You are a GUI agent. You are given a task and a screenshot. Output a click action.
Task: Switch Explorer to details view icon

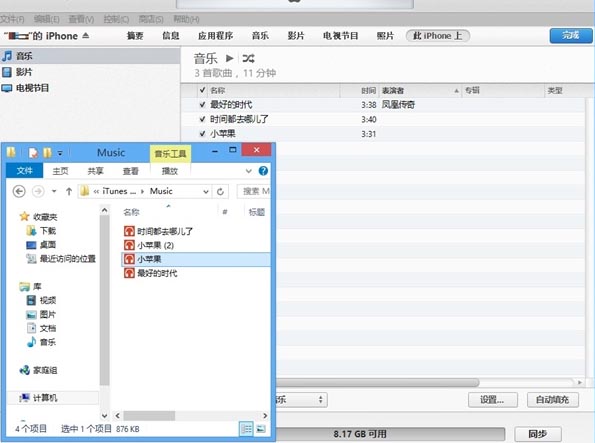[246, 429]
